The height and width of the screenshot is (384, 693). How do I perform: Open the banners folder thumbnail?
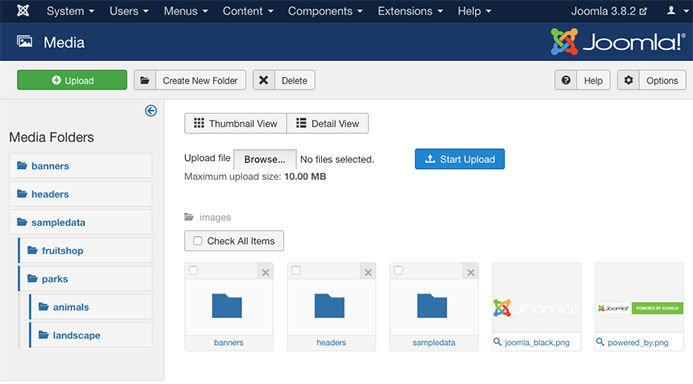pos(227,306)
